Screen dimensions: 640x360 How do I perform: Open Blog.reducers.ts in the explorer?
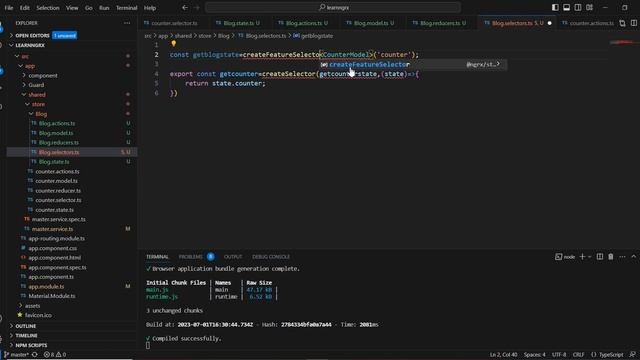[x=59, y=142]
